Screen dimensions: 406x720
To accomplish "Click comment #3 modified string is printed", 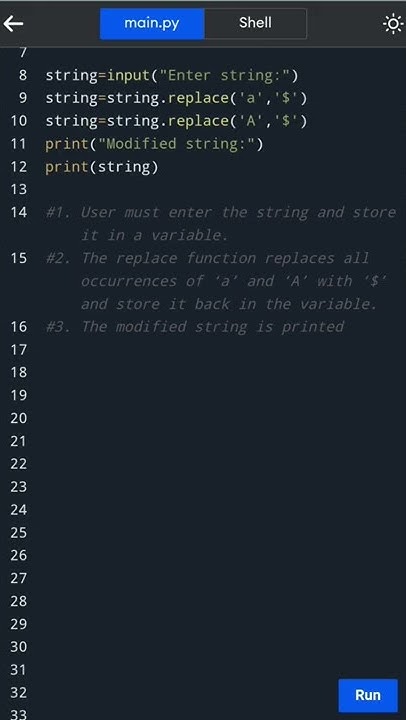I will (x=195, y=326).
